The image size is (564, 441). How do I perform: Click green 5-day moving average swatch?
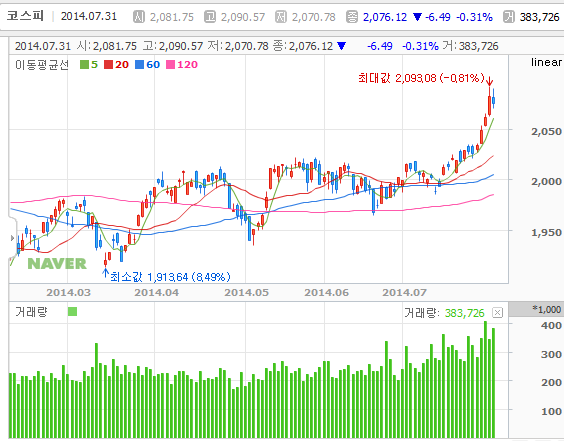tap(84, 64)
